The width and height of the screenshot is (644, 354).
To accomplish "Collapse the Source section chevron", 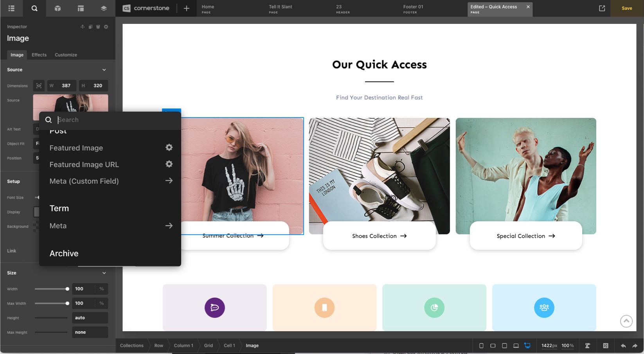I will click(x=104, y=70).
